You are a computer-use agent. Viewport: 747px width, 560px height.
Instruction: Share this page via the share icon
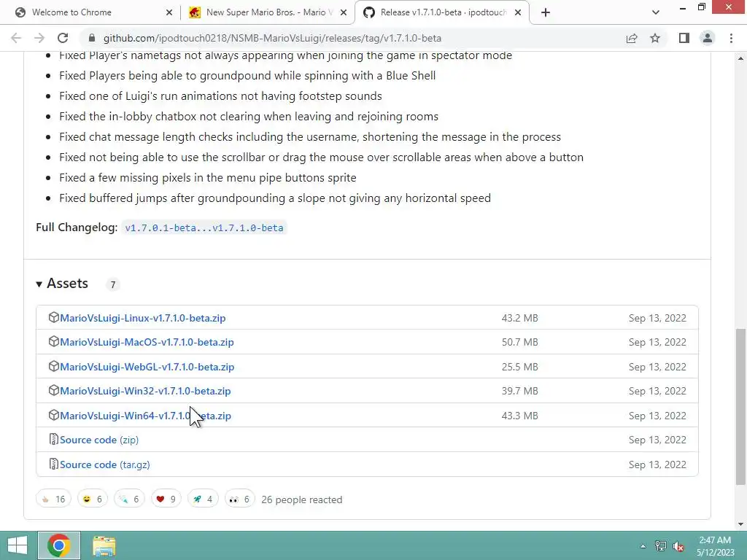click(x=632, y=38)
